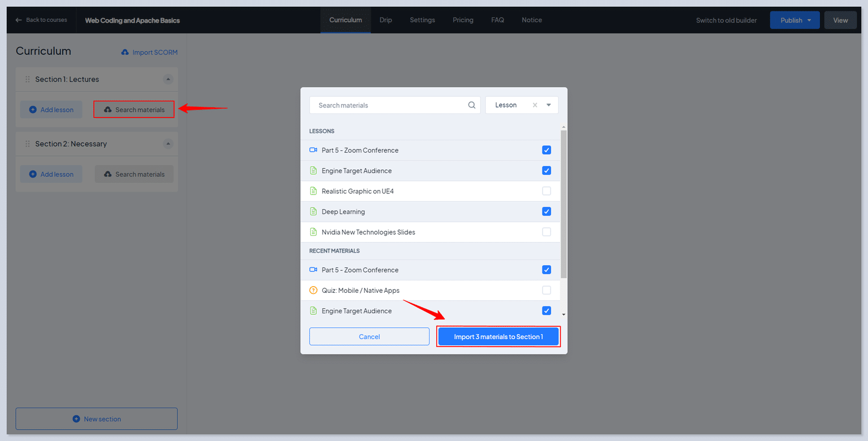The width and height of the screenshot is (868, 441).
Task: Click the video camera icon beside Part 5 – Zoom Conference
Action: tap(313, 150)
